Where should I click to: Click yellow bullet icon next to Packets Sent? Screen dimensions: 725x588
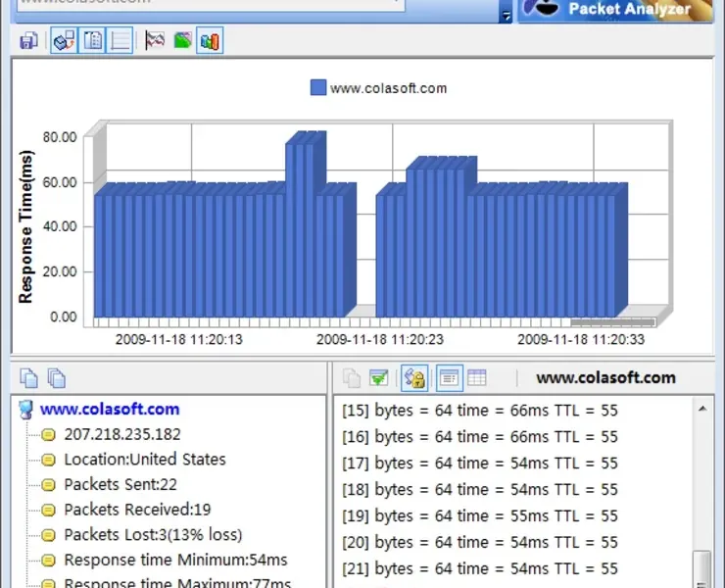click(48, 484)
